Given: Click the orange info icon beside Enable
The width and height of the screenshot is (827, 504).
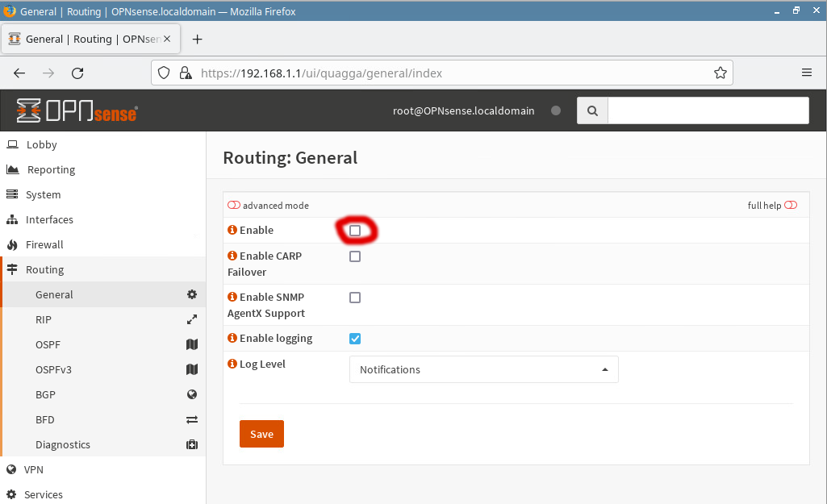Looking at the screenshot, I should pos(232,231).
